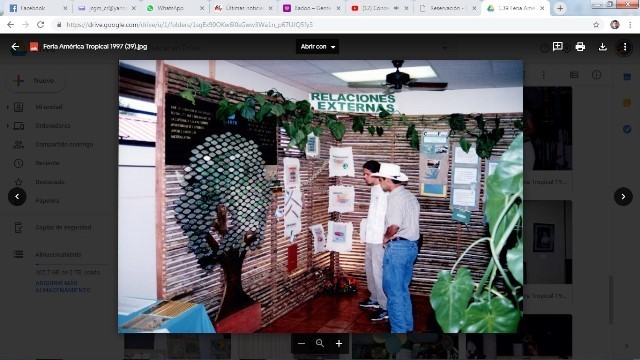Open the add comment icon
The image size is (640, 360).
pyautogui.click(x=558, y=47)
